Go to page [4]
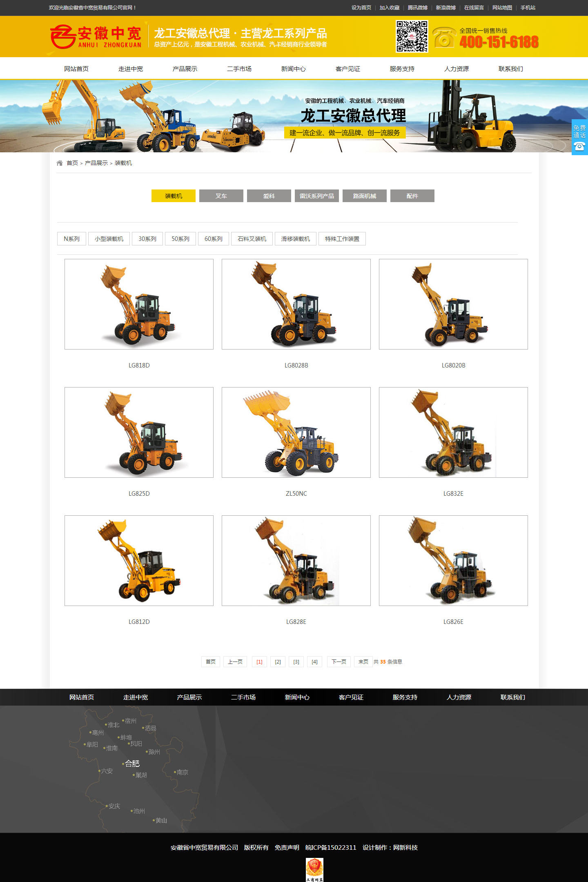The width and height of the screenshot is (588, 882). point(314,661)
